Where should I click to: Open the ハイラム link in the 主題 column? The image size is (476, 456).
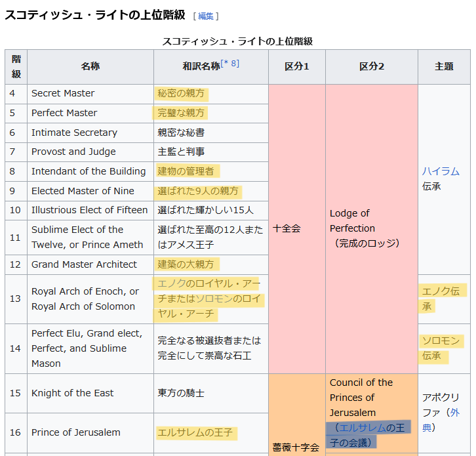click(441, 171)
